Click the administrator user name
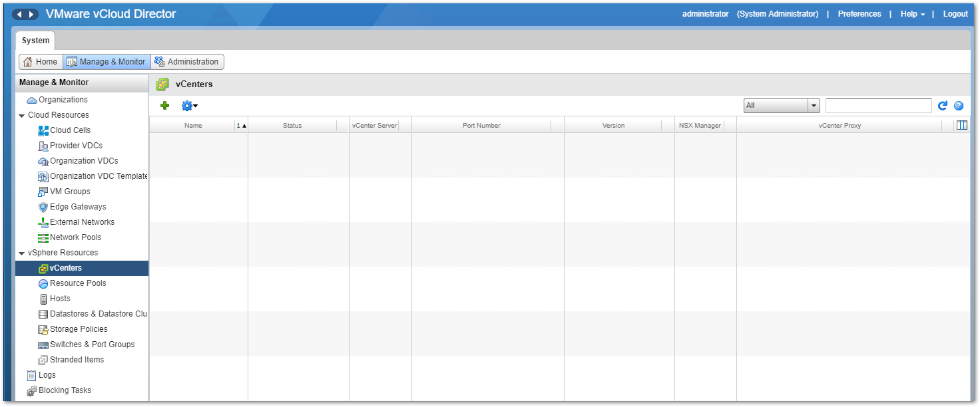980x407 pixels. point(706,14)
